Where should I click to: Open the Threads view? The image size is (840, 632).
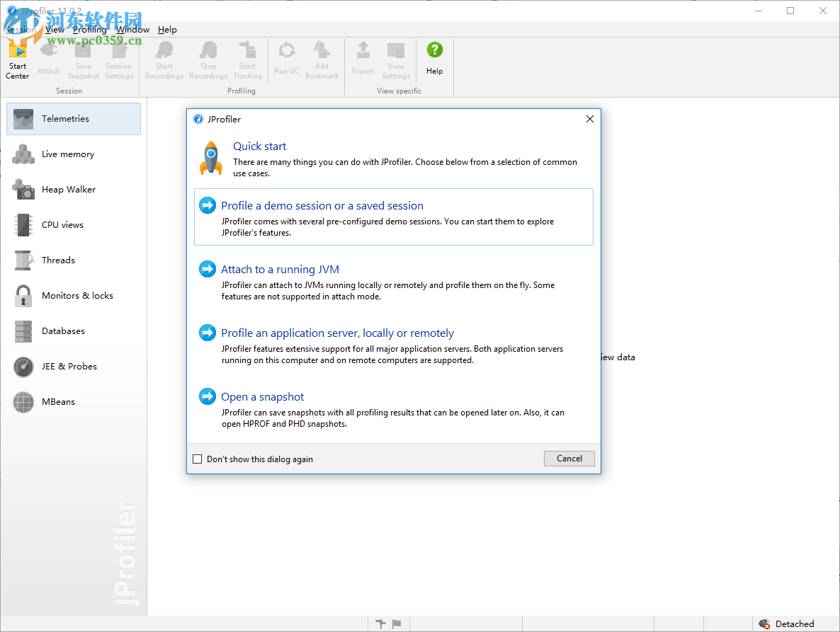click(x=59, y=260)
